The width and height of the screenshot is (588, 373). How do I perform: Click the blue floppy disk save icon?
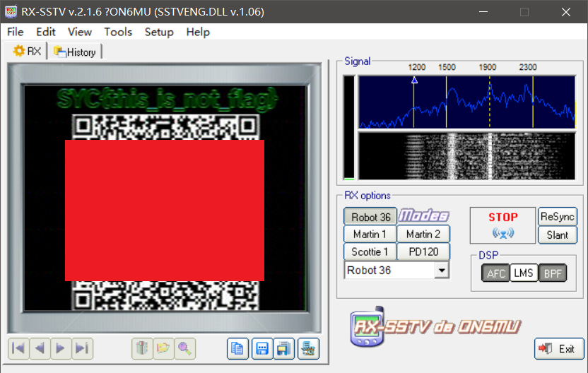262,349
